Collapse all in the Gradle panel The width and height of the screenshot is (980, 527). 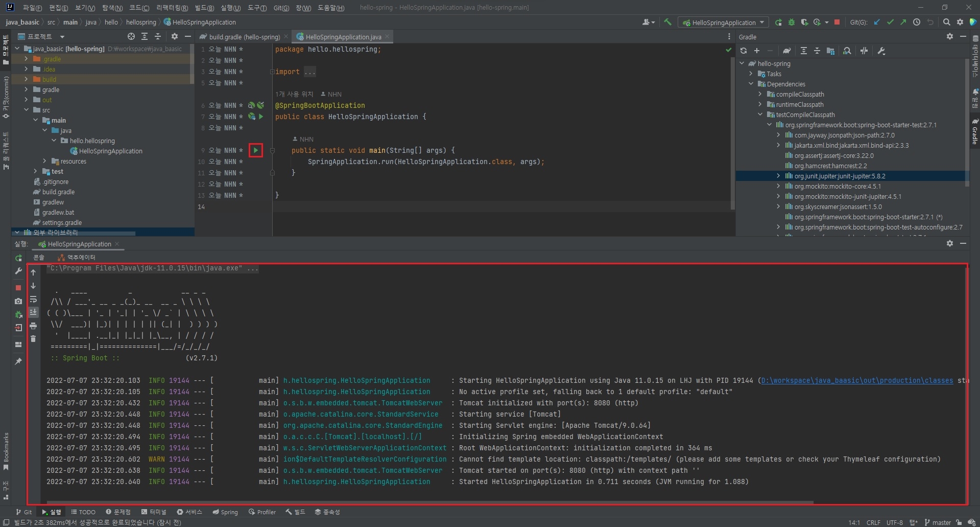(x=817, y=51)
